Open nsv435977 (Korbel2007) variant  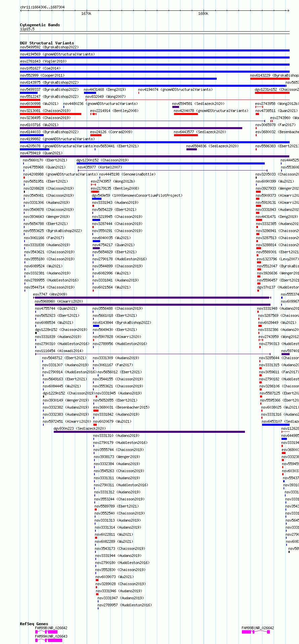click(100, 167)
